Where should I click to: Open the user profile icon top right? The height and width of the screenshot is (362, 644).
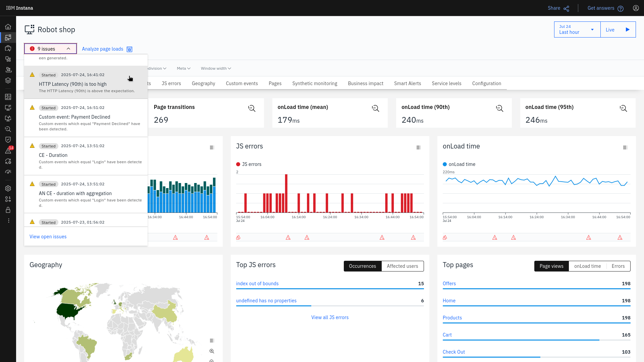tap(636, 8)
